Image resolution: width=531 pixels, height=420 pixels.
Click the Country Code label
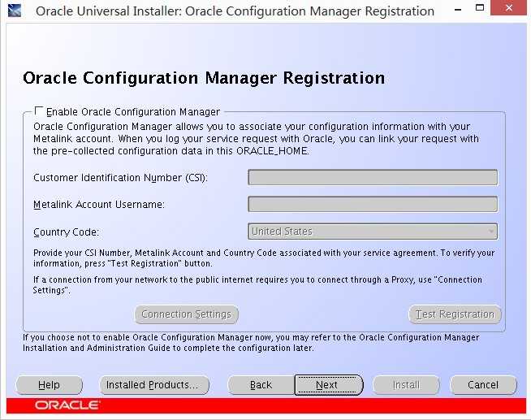tap(66, 232)
